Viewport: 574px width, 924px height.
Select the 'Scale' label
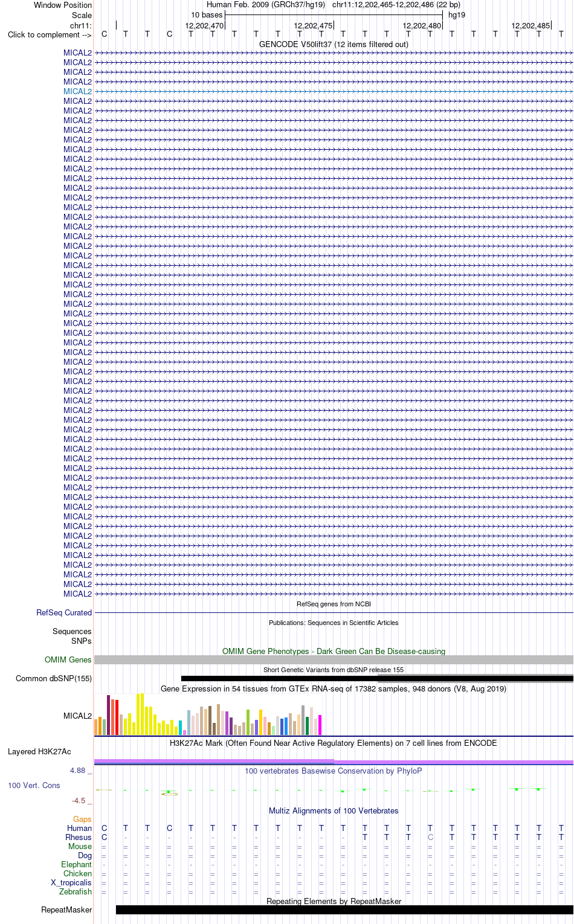[82, 15]
